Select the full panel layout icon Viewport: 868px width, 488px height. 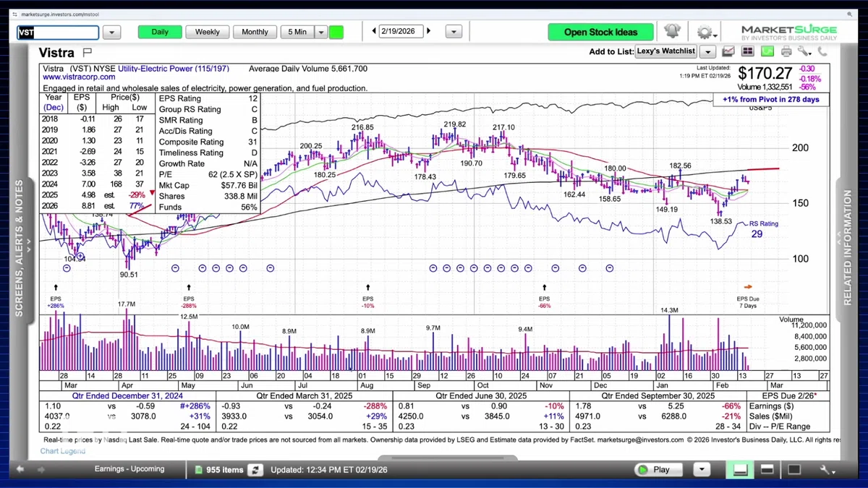(x=793, y=470)
